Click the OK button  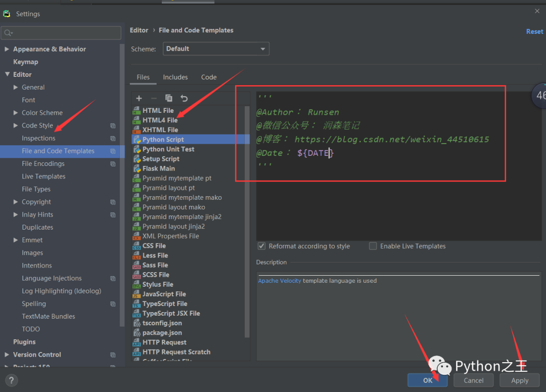(428, 380)
